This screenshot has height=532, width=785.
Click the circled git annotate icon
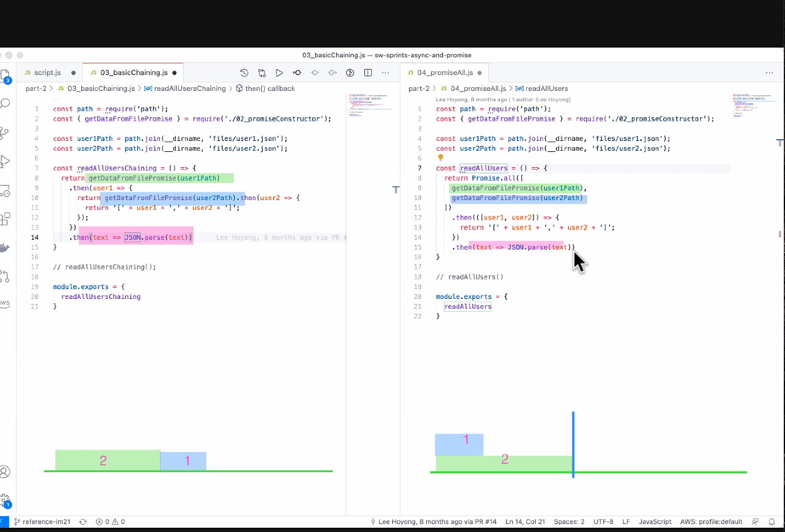[350, 73]
